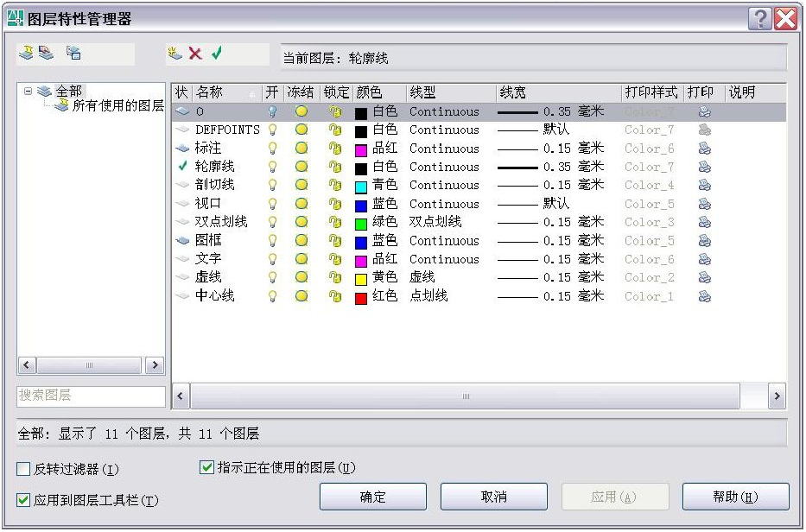The height and width of the screenshot is (532, 806).
Task: Click the green Set Current checkmark icon
Action: (x=217, y=53)
